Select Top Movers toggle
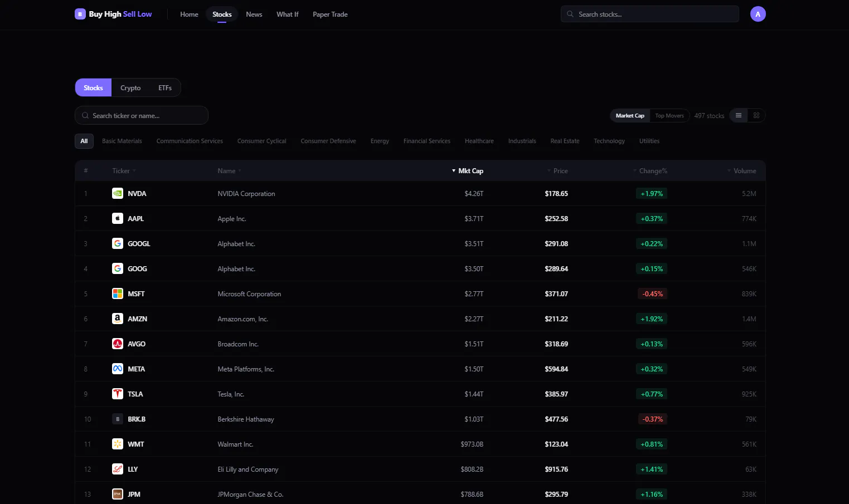Screen dimensions: 849x504 [x=670, y=115]
